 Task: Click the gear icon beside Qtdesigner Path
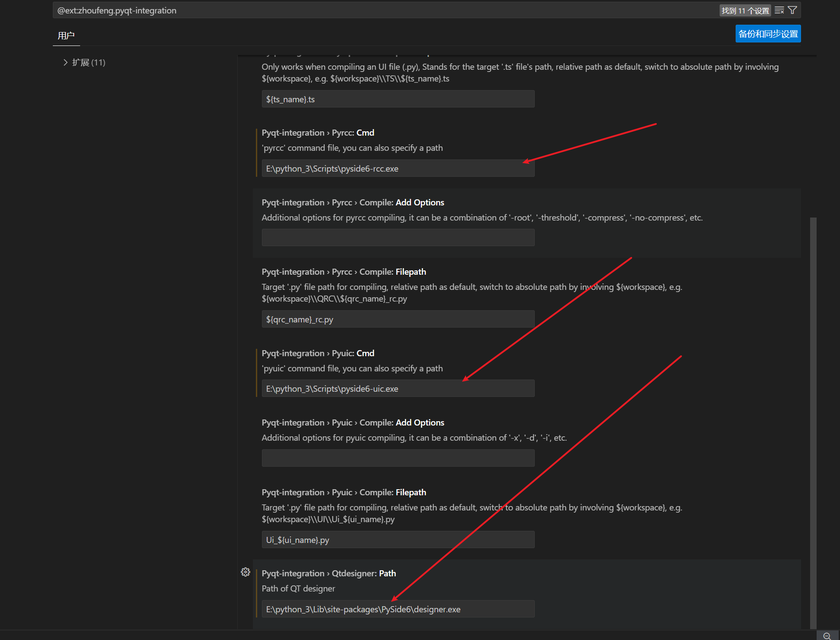click(246, 572)
